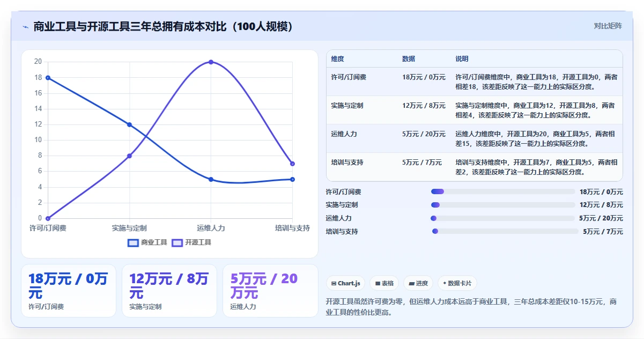Image resolution: width=644 pixels, height=339 pixels.
Task: Click the 数据卡片 tag chip
Action: pyautogui.click(x=457, y=283)
